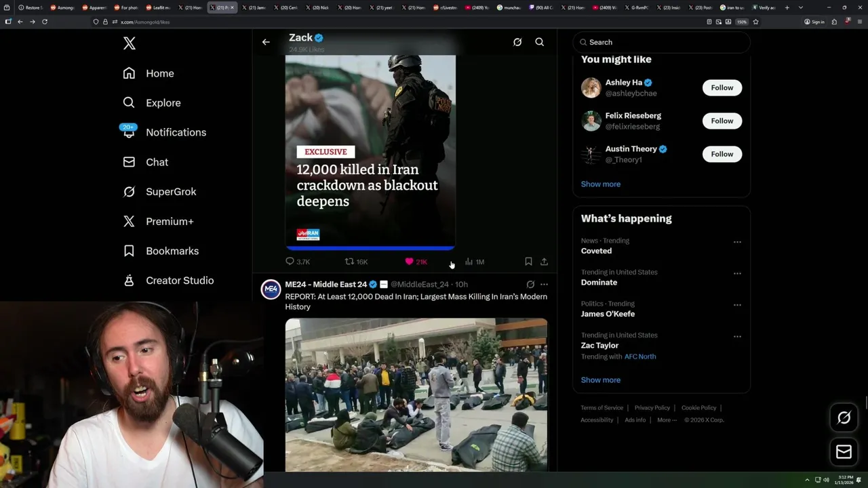View analytics showing 1M views
The image size is (868, 488).
[475, 262]
